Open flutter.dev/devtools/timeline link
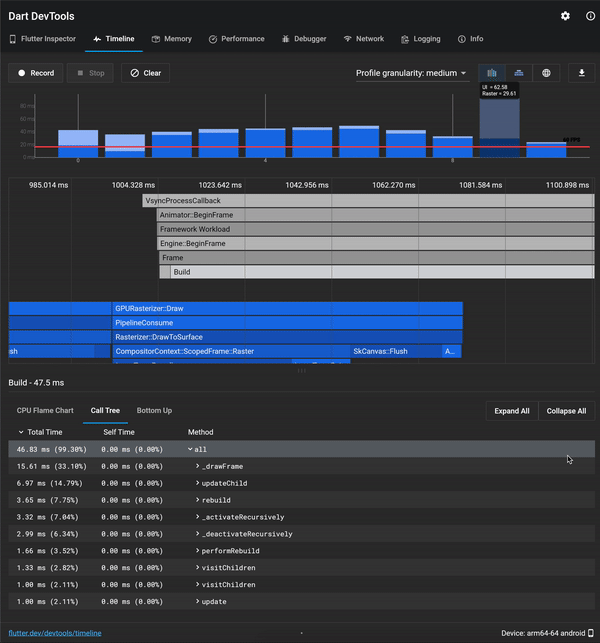 pos(55,633)
